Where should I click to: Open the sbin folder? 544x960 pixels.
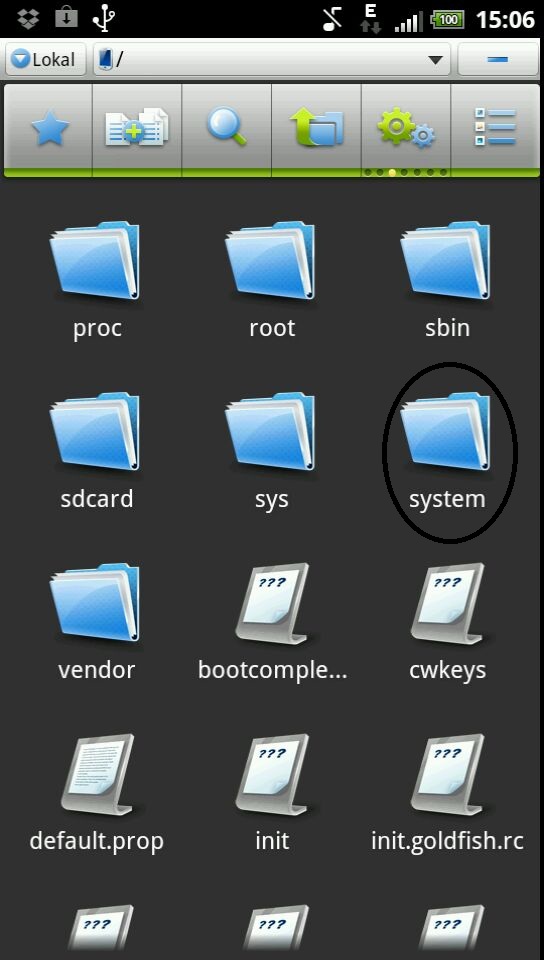coord(447,283)
